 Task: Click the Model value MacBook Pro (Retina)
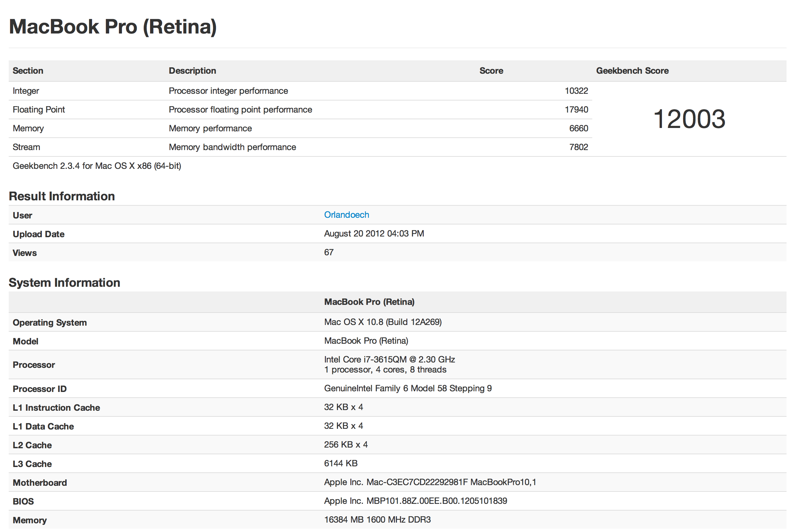pos(366,341)
